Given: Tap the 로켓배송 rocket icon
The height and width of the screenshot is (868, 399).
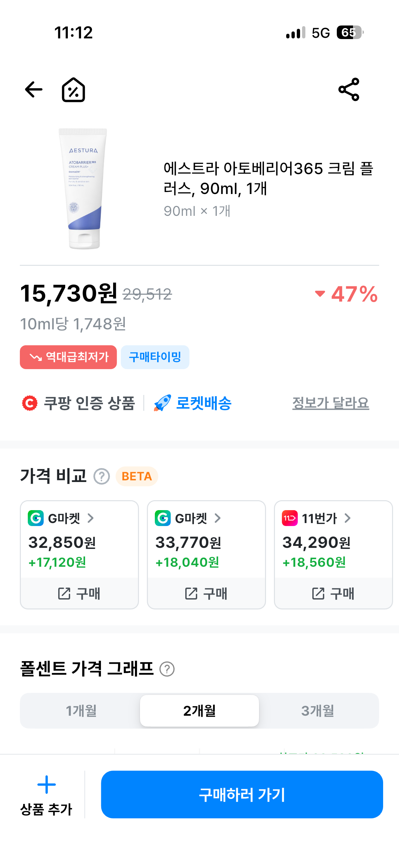Looking at the screenshot, I should tap(162, 403).
